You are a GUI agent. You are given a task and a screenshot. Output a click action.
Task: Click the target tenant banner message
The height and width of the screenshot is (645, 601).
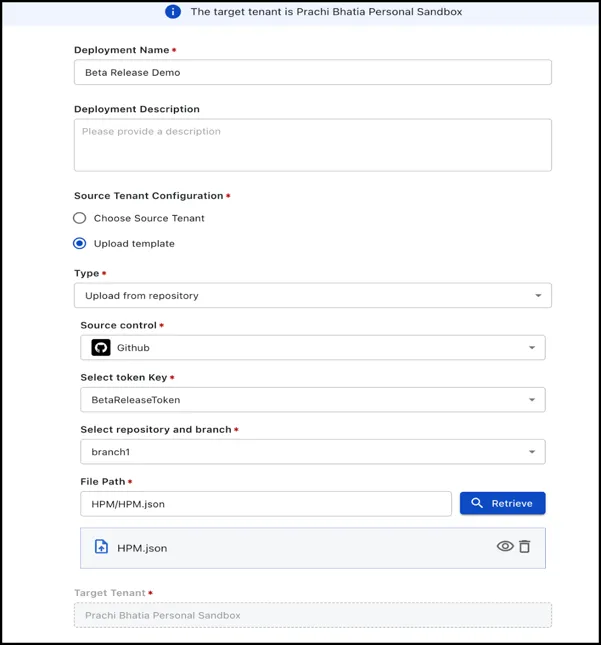coord(326,12)
